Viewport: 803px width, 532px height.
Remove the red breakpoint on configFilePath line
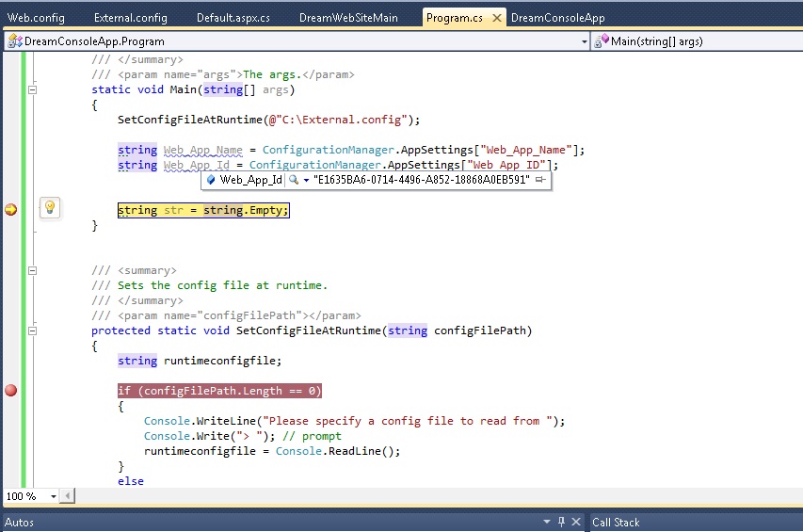(11, 391)
